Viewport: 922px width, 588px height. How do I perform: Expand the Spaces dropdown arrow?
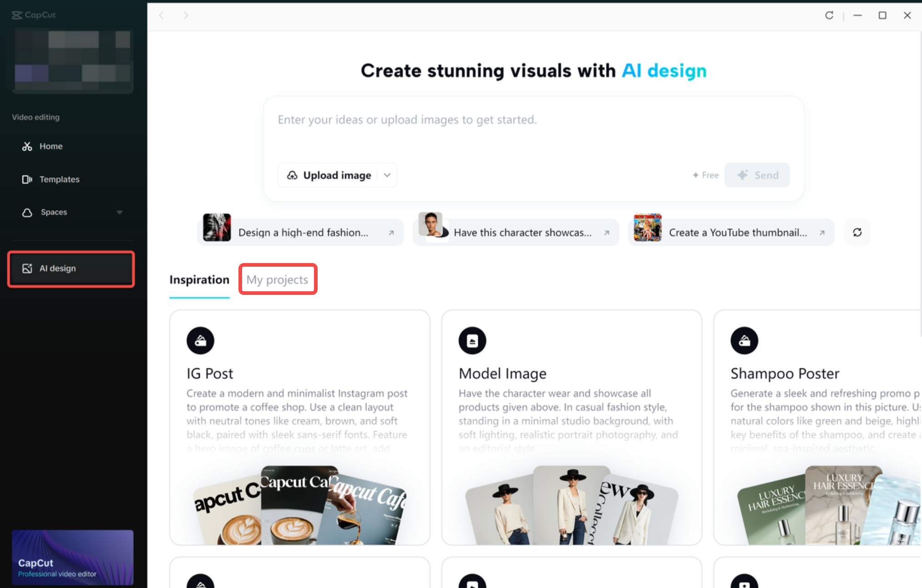click(x=120, y=213)
